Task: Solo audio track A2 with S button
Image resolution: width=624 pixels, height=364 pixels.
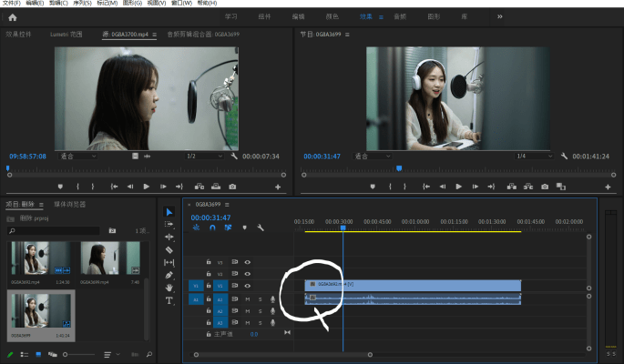Action: [x=259, y=310]
